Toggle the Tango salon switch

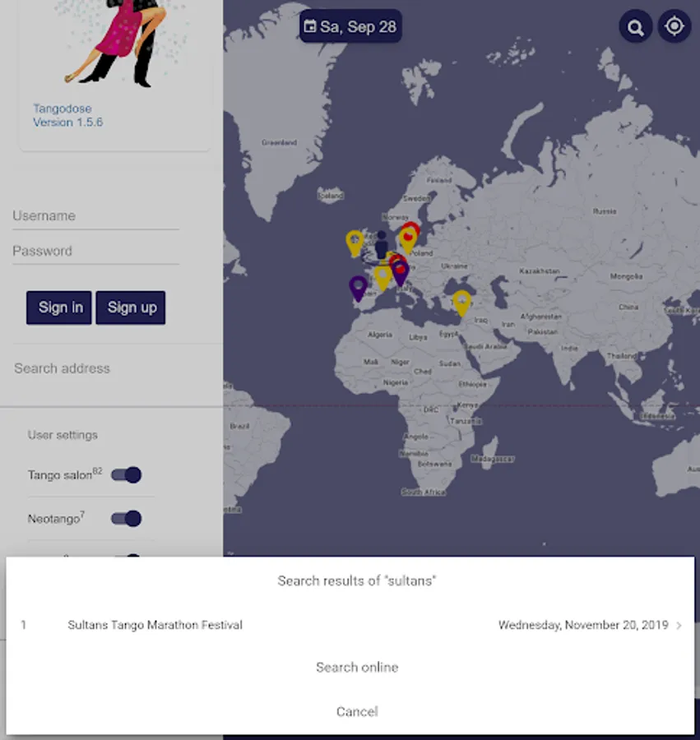[126, 474]
